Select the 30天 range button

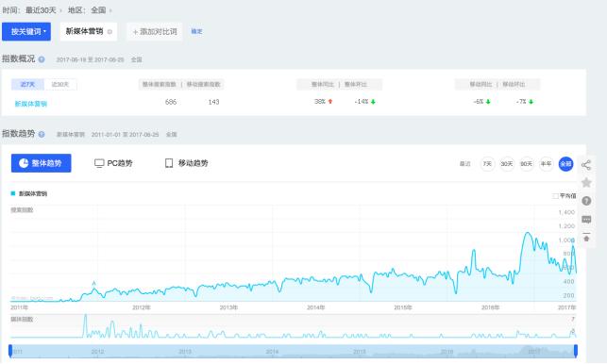tap(507, 164)
